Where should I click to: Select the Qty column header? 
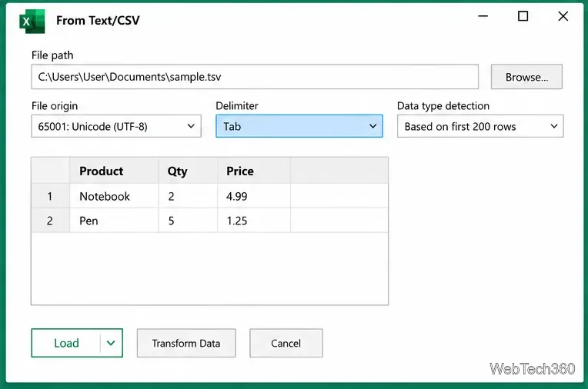pyautogui.click(x=188, y=171)
